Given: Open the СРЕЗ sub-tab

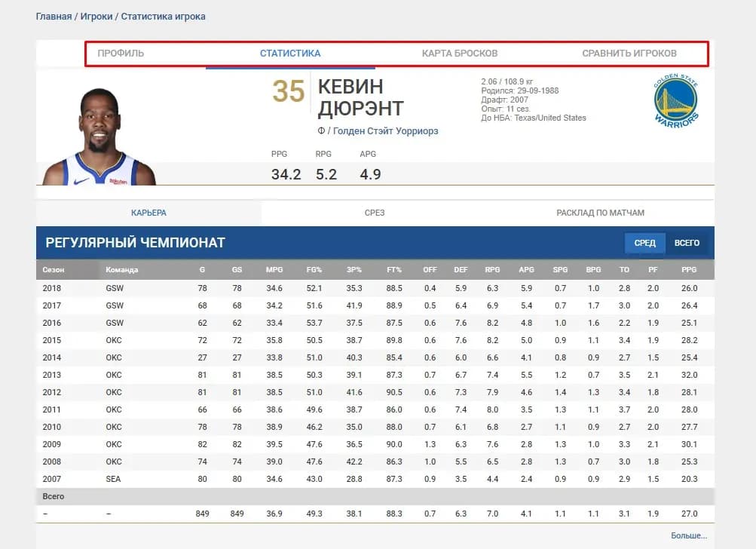Looking at the screenshot, I should click(375, 213).
